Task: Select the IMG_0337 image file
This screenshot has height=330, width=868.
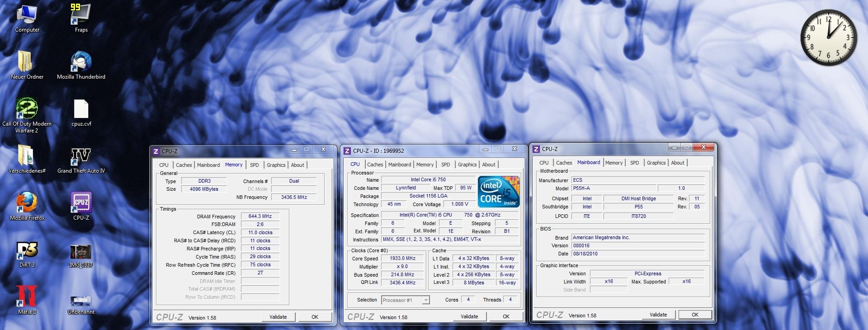Action: 81,255
